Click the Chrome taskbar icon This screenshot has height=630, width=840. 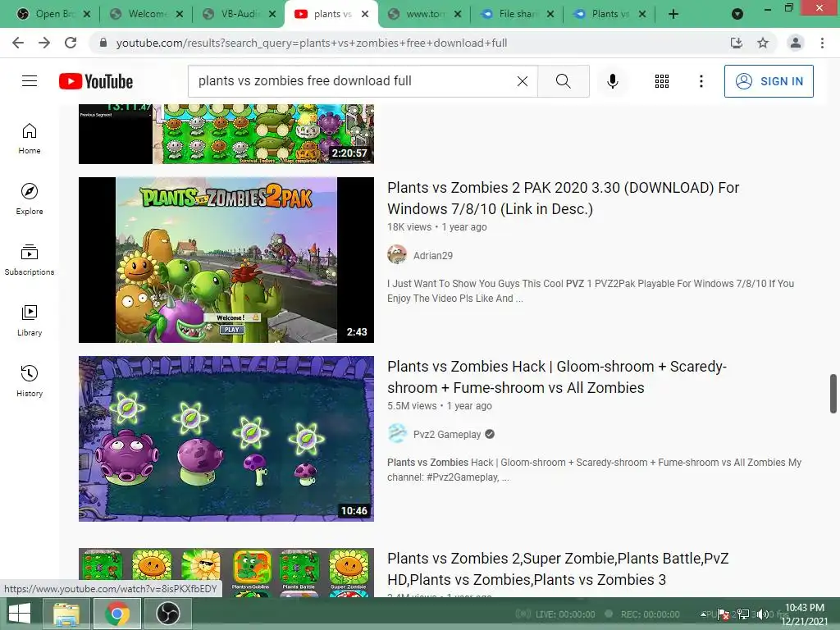click(117, 614)
